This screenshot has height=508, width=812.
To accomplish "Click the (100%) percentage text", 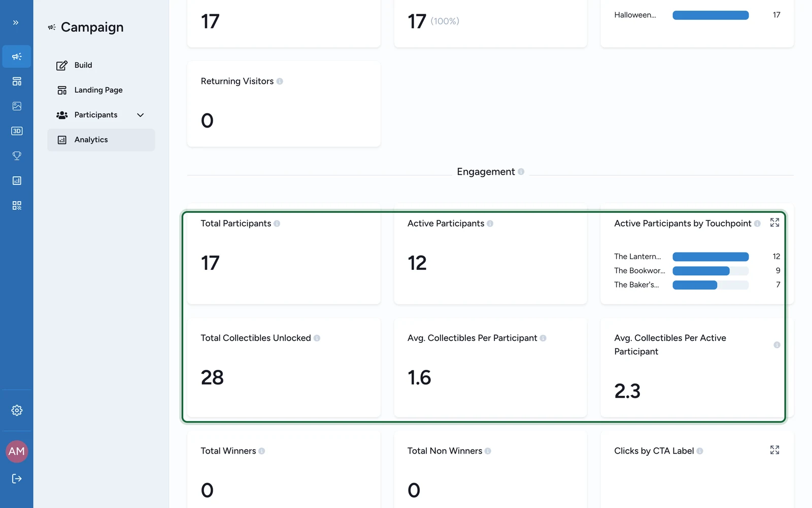I will click(x=445, y=21).
